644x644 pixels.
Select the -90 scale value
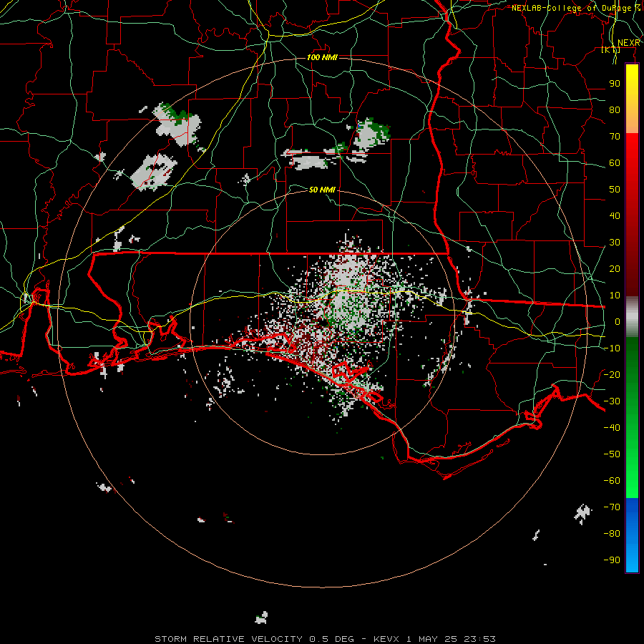(x=612, y=560)
